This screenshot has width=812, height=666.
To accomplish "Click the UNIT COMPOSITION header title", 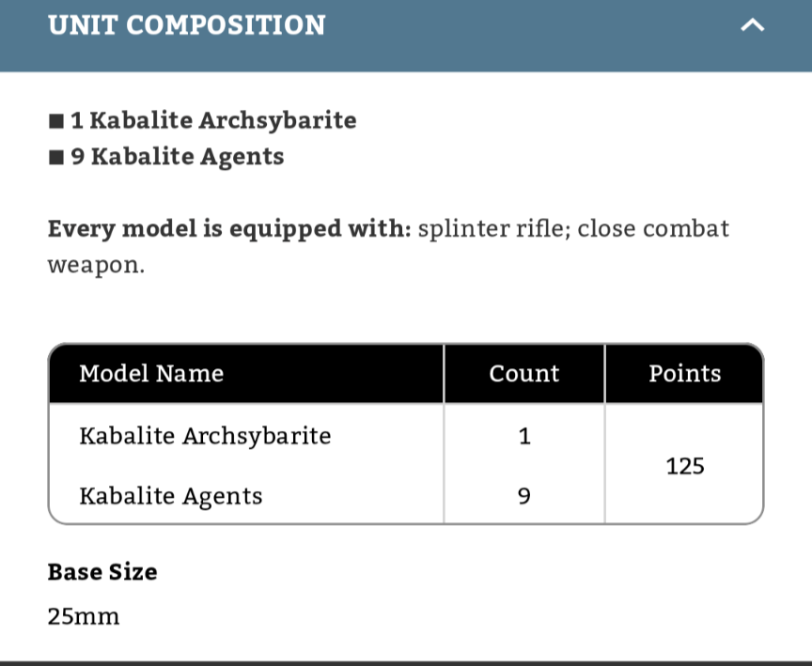I will tap(186, 25).
